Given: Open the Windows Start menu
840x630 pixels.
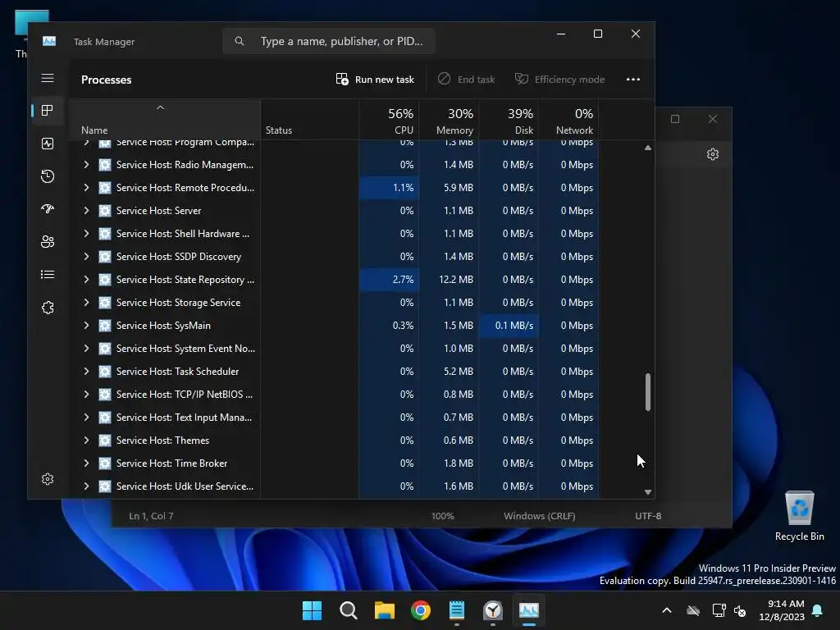Looking at the screenshot, I should coord(313,610).
